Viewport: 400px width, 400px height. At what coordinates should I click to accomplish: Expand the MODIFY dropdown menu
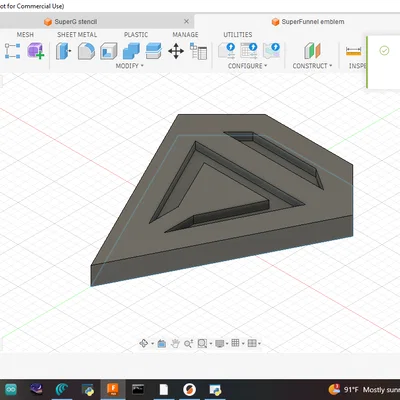point(130,66)
